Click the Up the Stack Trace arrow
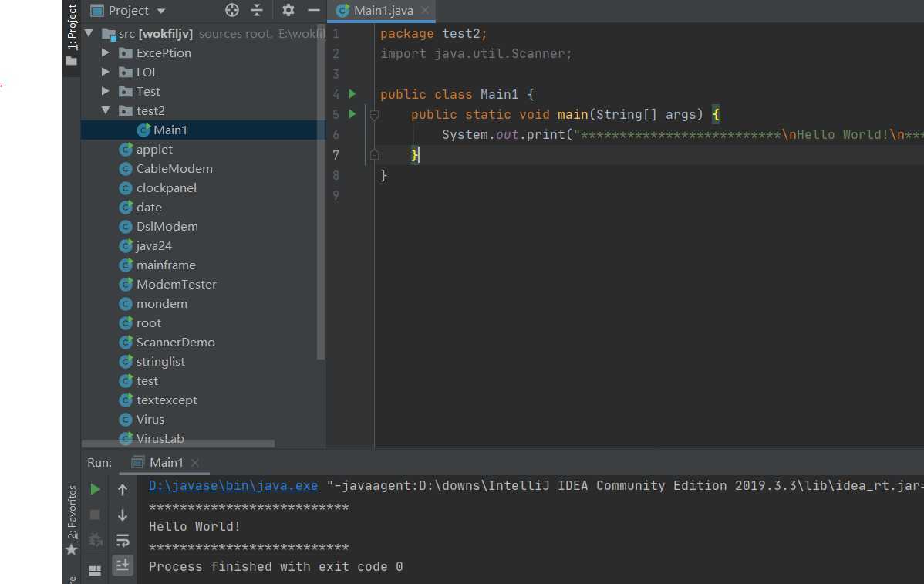This screenshot has width=924, height=584. tap(123, 489)
